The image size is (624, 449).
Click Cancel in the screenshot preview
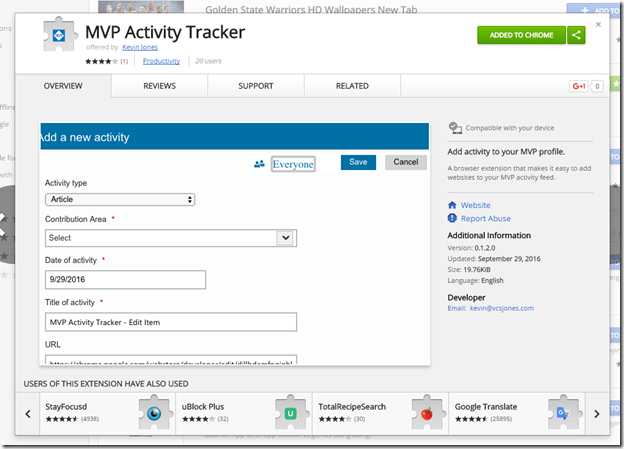[406, 162]
